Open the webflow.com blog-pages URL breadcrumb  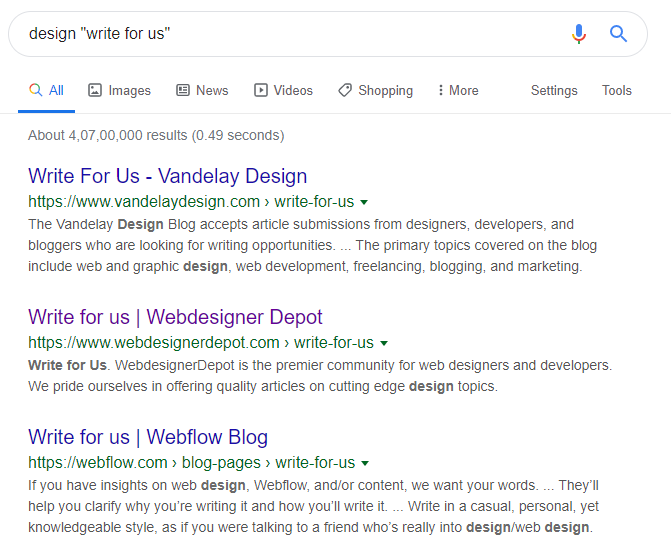tap(191, 463)
